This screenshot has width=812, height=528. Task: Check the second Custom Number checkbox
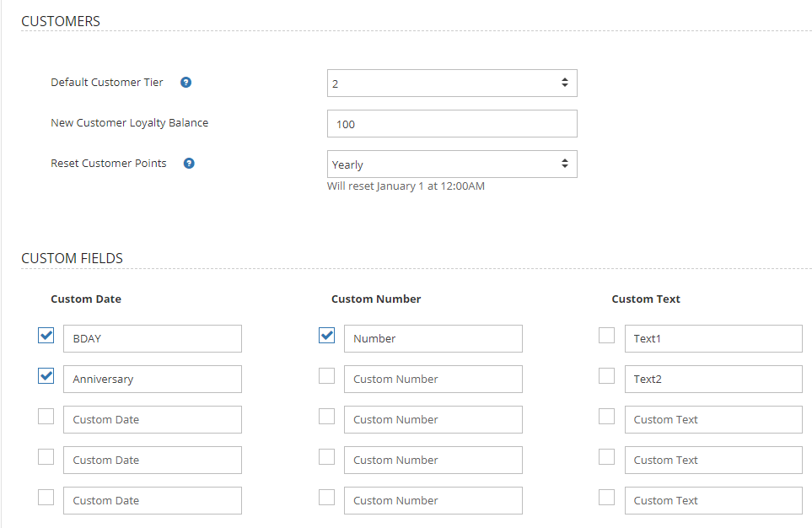(x=327, y=375)
